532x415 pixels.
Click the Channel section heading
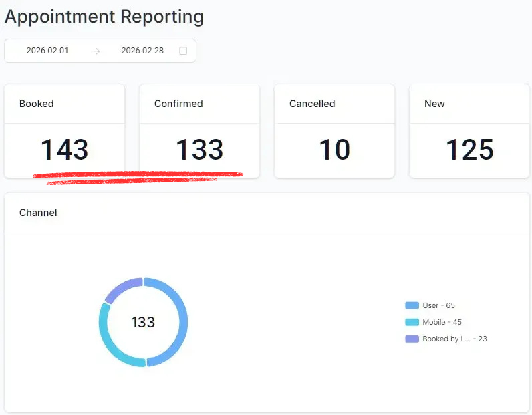click(x=38, y=213)
